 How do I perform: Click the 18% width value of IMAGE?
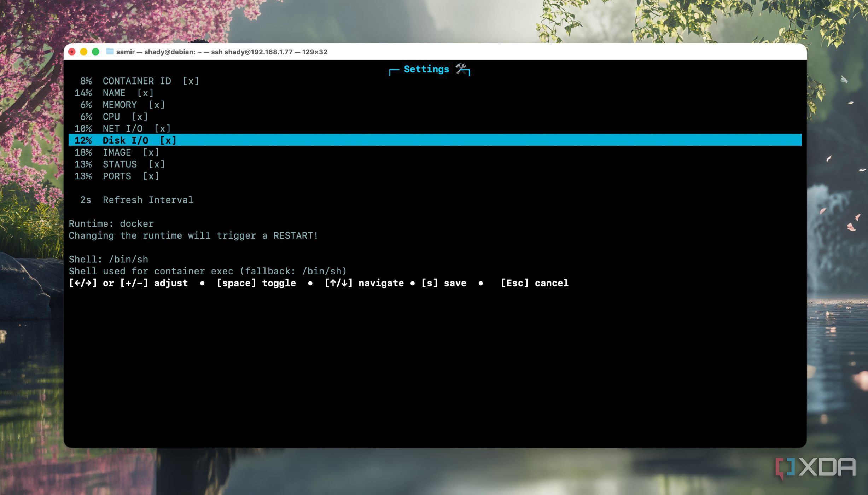(83, 152)
